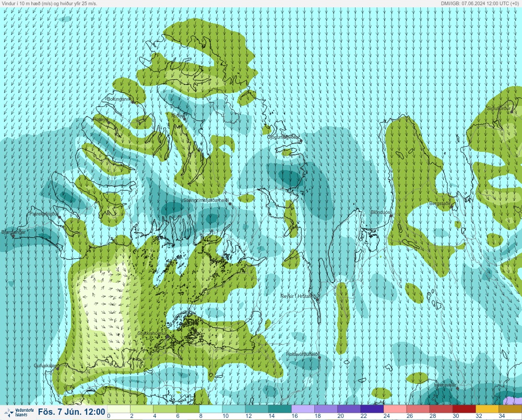Screen dimensions: 522x420
Task: Click the Bergstaðir station label
Action: (440, 203)
